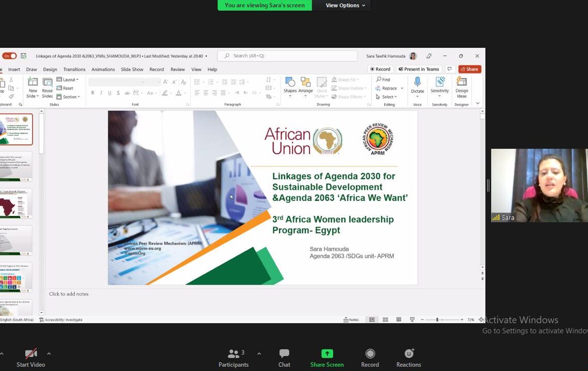
Task: Open the Transitions ribbon tab
Action: click(74, 69)
